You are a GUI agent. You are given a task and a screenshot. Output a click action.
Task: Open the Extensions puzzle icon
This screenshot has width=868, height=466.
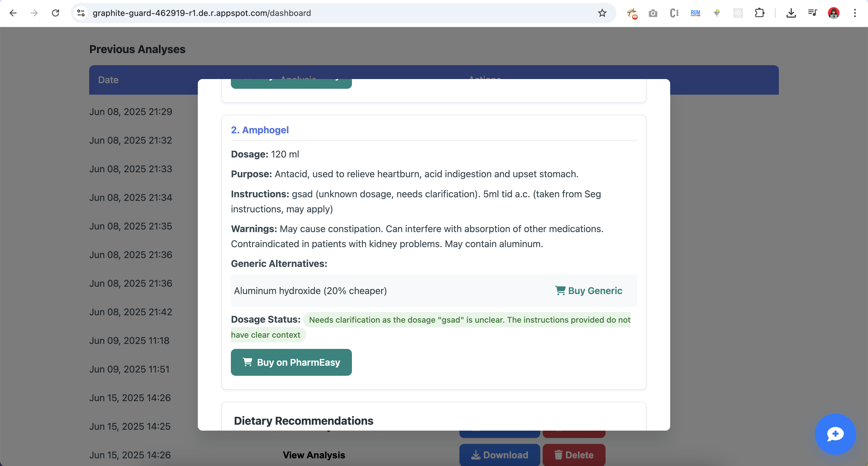tap(759, 13)
